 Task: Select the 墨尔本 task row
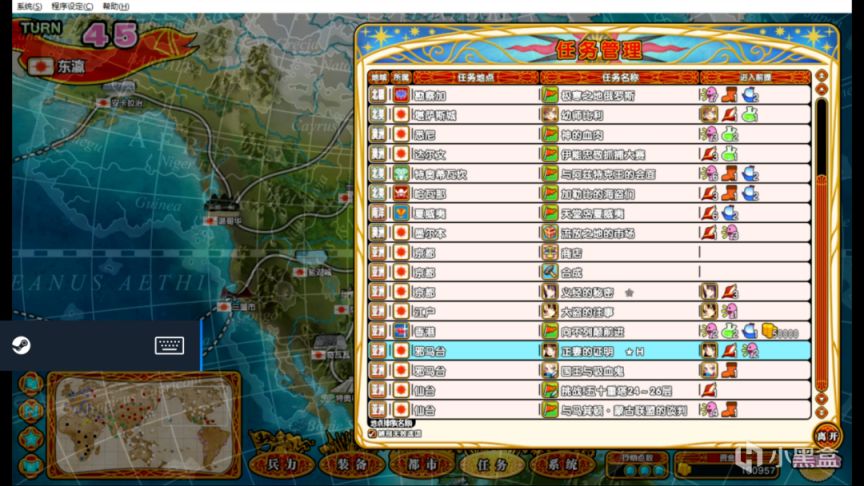pyautogui.click(x=590, y=233)
